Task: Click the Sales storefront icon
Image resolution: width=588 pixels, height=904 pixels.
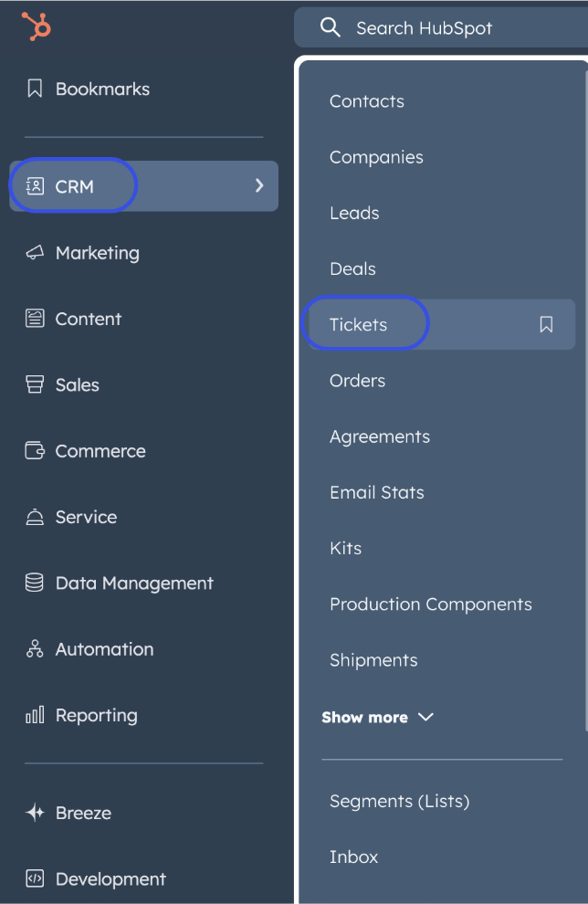Action: (35, 384)
